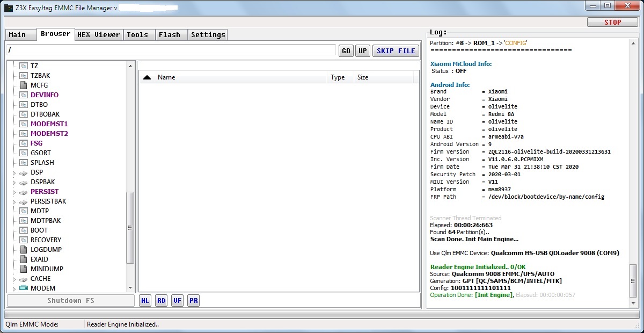The width and height of the screenshot is (644, 333).
Task: Click the RD button below file list
Action: [x=161, y=301]
